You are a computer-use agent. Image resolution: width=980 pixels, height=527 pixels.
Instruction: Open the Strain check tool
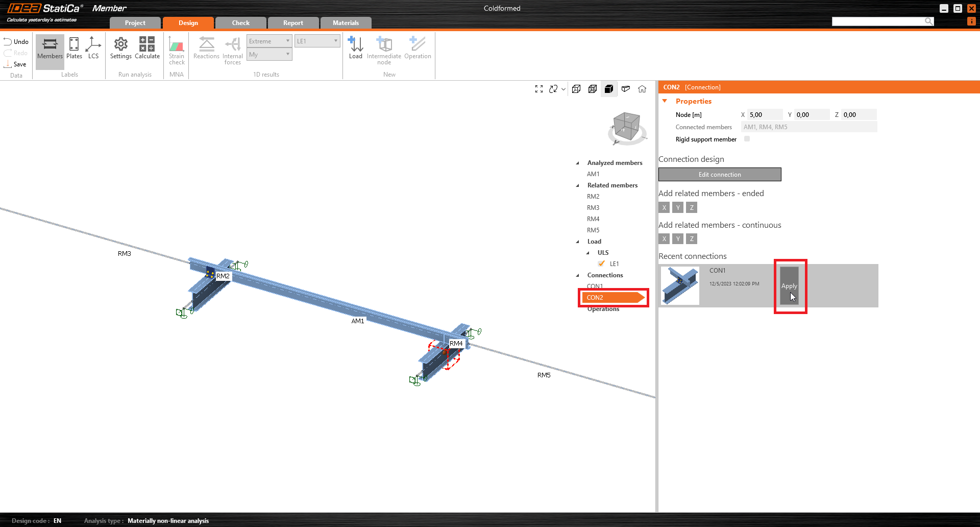tap(177, 51)
